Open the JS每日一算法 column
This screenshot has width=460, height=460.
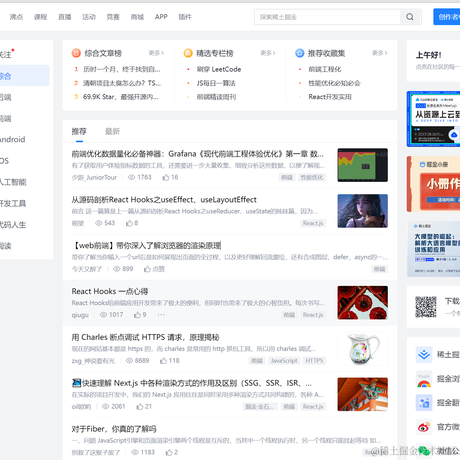coord(216,83)
